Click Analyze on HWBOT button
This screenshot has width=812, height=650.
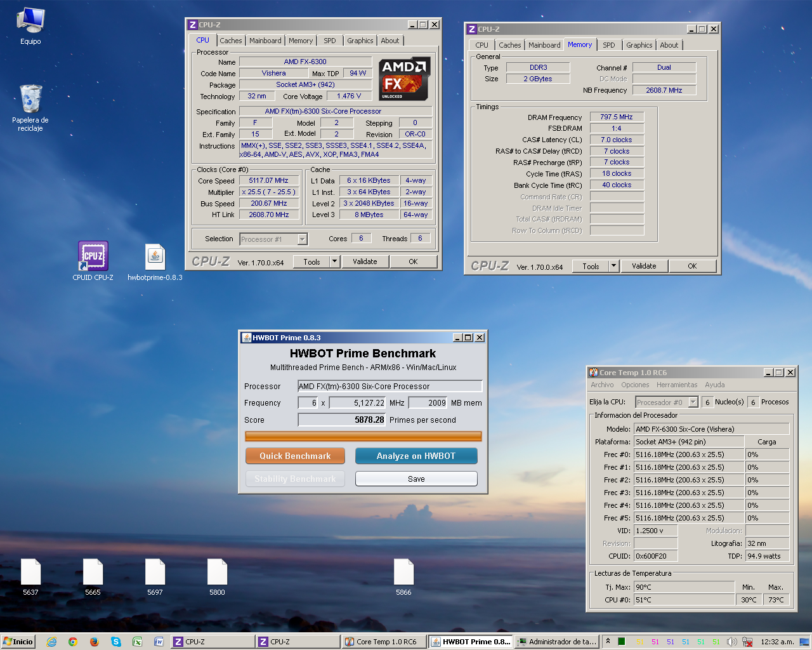pos(416,456)
